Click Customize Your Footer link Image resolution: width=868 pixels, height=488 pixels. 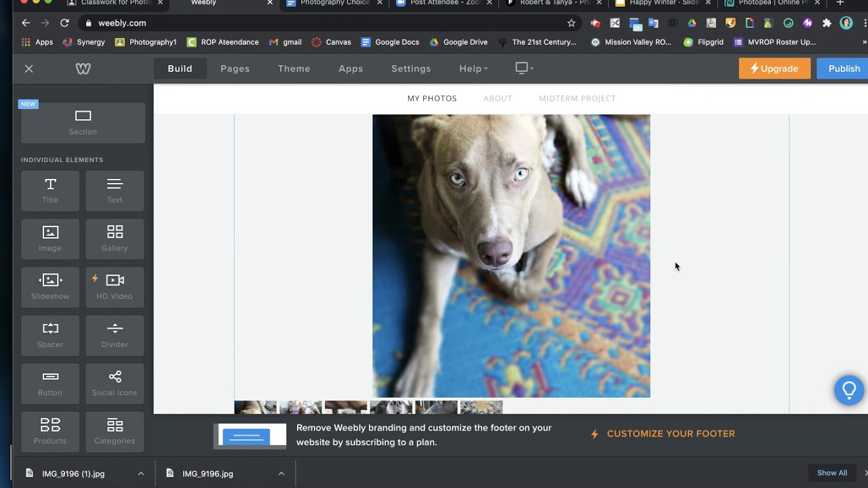(663, 434)
